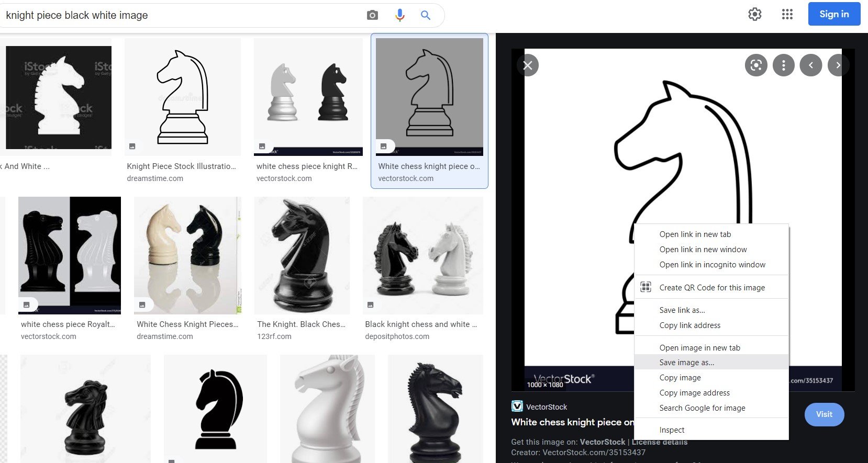
Task: Open black knight silhouette thumbnail
Action: pos(215,409)
